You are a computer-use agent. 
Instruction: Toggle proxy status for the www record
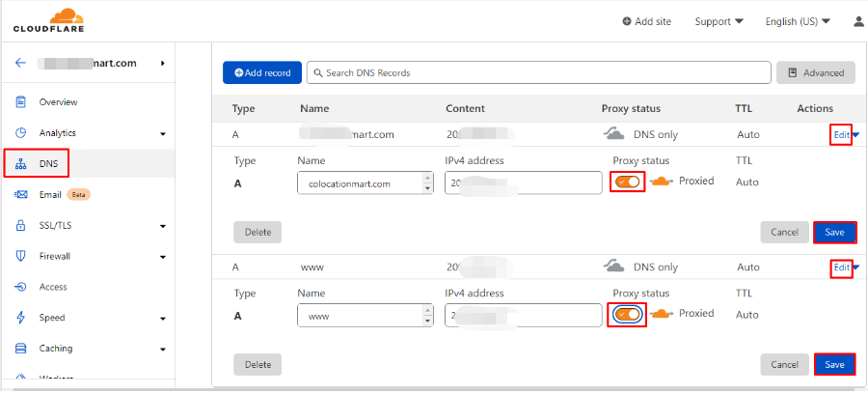628,315
